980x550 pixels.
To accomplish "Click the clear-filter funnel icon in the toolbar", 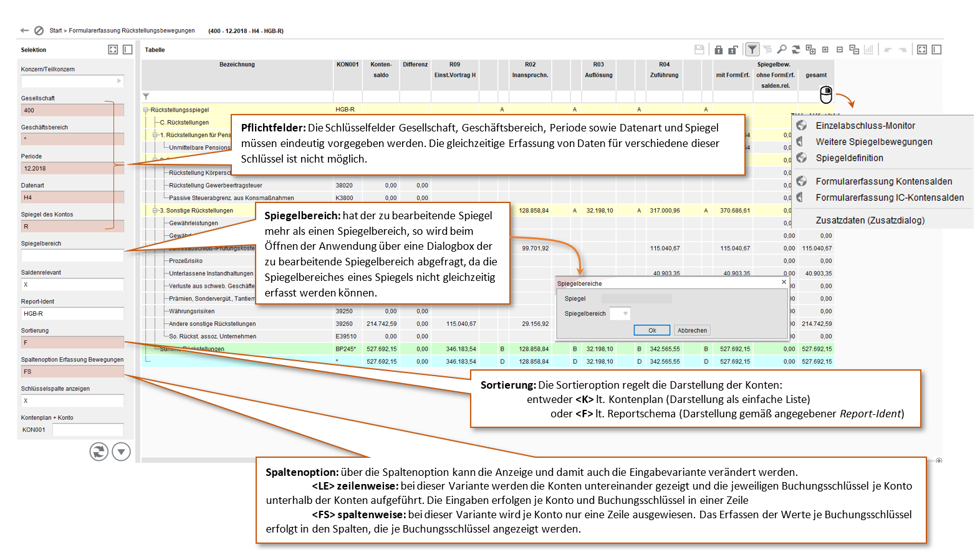I will (x=767, y=49).
